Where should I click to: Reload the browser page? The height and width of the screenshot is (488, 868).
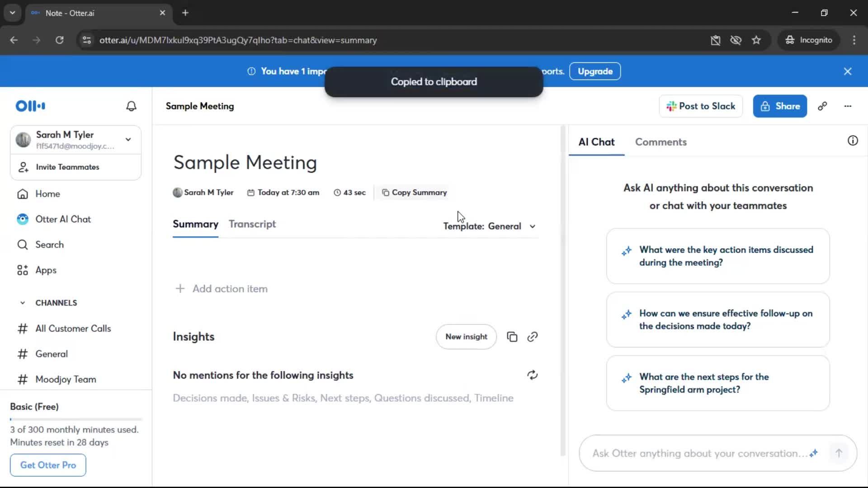click(x=59, y=40)
